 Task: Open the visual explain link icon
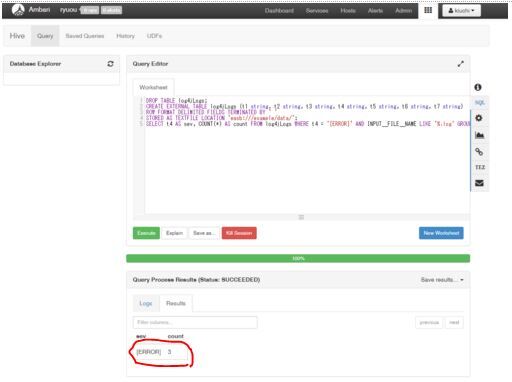(x=479, y=152)
